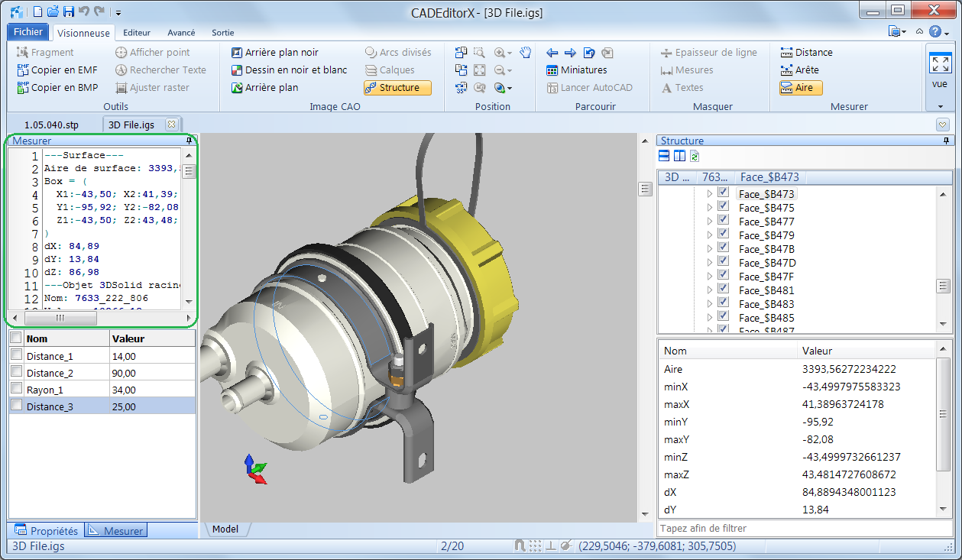Switch to the 1.05.040.stp document tab

pos(51,125)
